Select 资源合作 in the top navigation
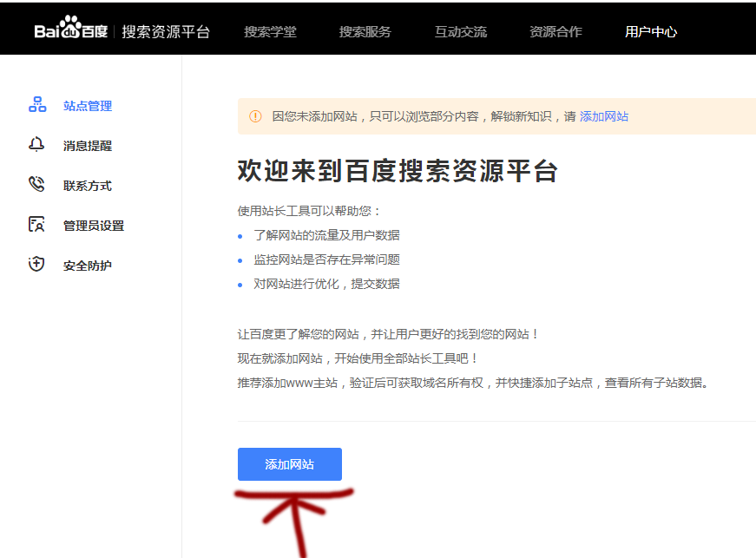Viewport: 756px width, 558px height. [555, 32]
